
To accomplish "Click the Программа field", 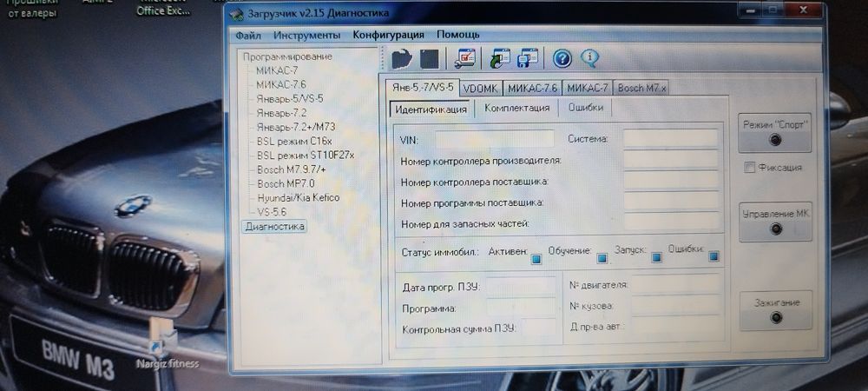I will (x=521, y=307).
